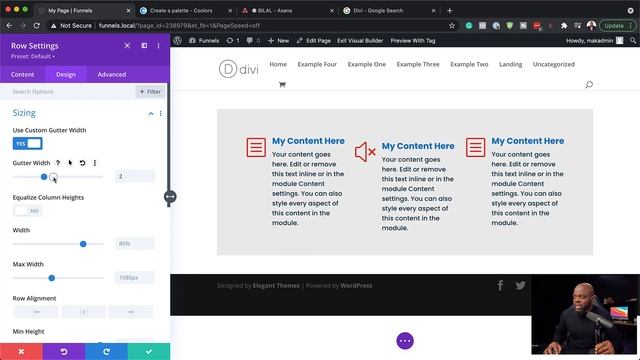640x360 pixels.
Task: Click the Width slider handle
Action: [83, 244]
